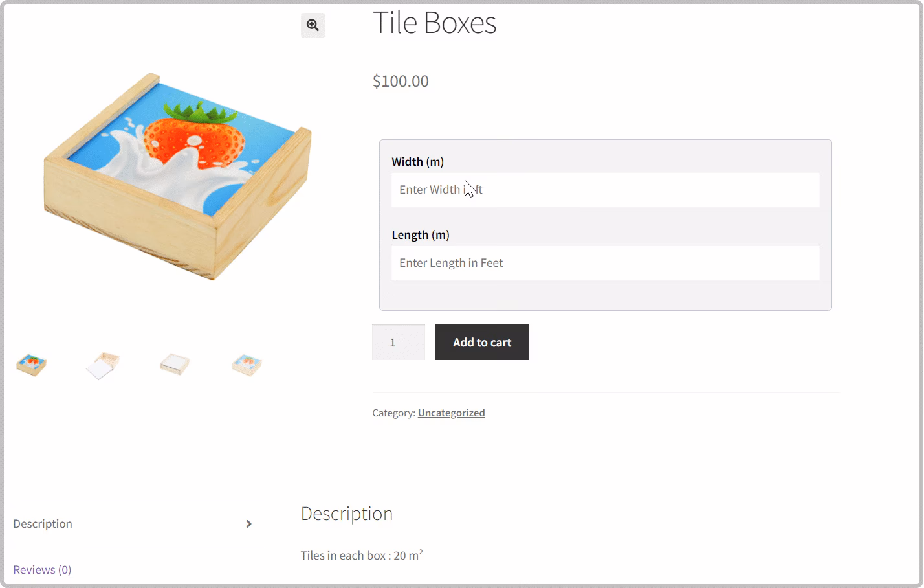Focus the Width (m) input field
This screenshot has height=588, width=924.
(605, 190)
